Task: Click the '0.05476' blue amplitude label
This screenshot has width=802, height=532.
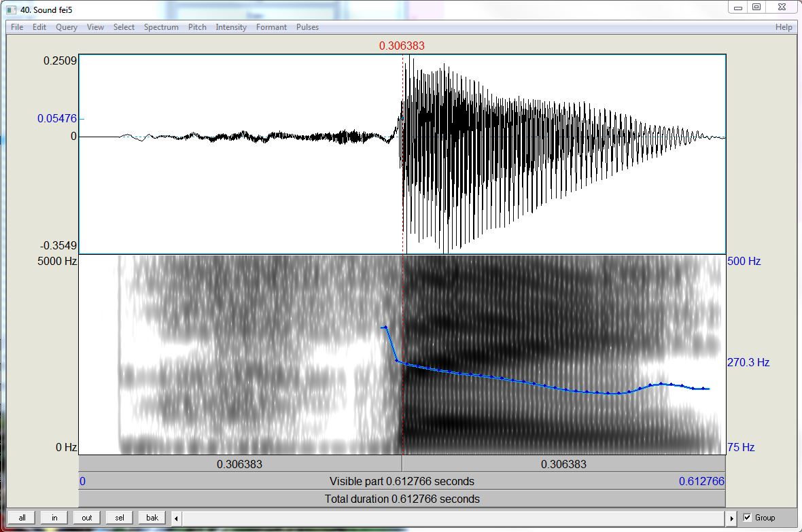Action: [57, 118]
